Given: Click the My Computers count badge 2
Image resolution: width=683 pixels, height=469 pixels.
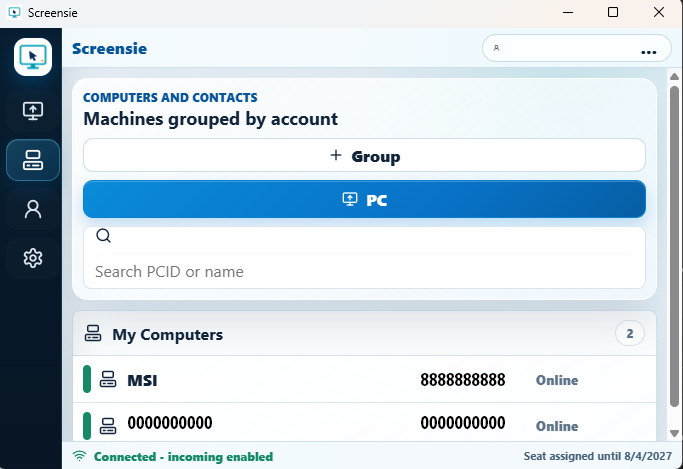Looking at the screenshot, I should (x=629, y=334).
